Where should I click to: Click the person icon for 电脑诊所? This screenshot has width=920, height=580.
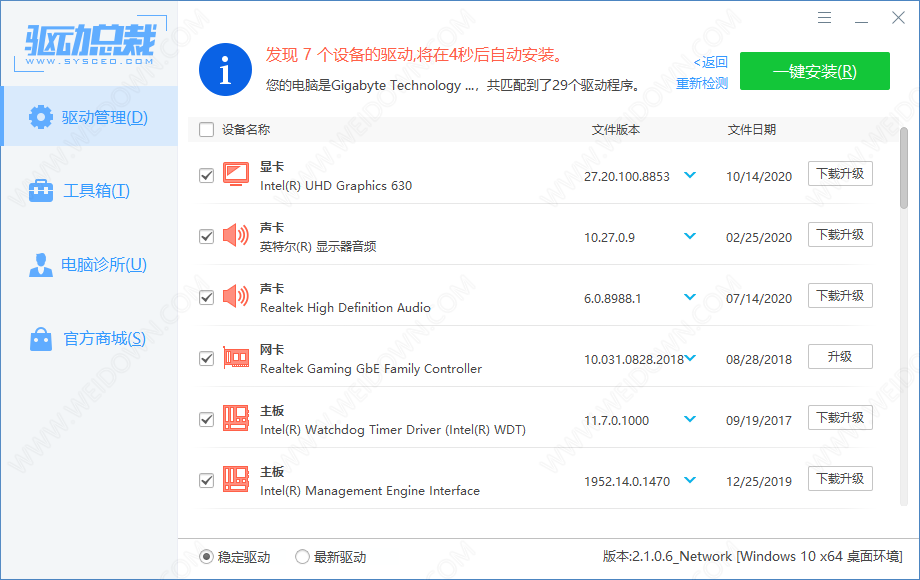point(40,264)
